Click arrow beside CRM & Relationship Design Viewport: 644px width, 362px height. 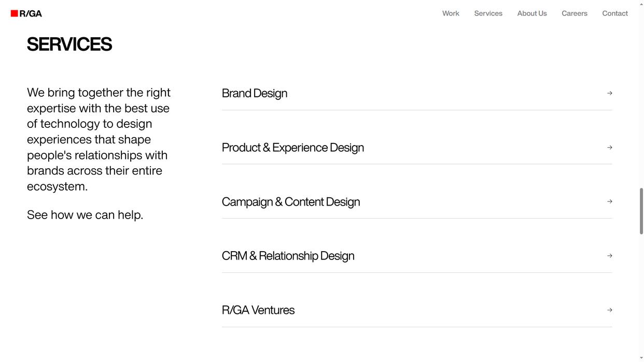(x=609, y=256)
